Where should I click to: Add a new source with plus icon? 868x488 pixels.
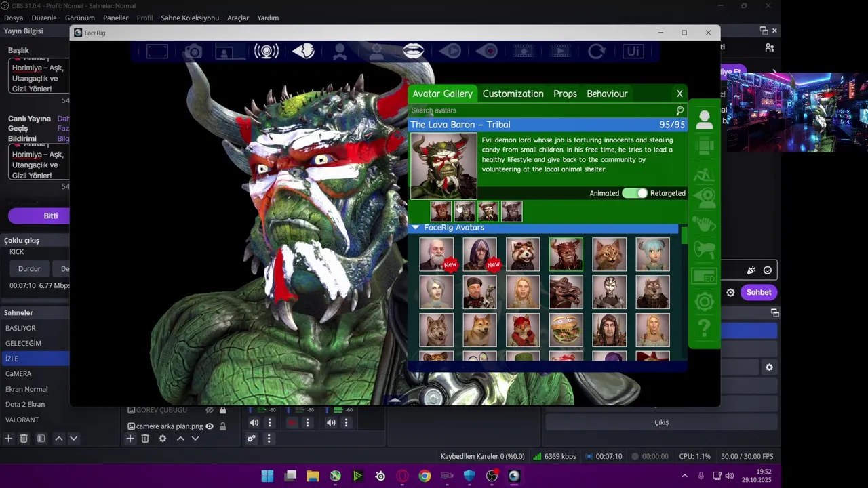click(130, 439)
